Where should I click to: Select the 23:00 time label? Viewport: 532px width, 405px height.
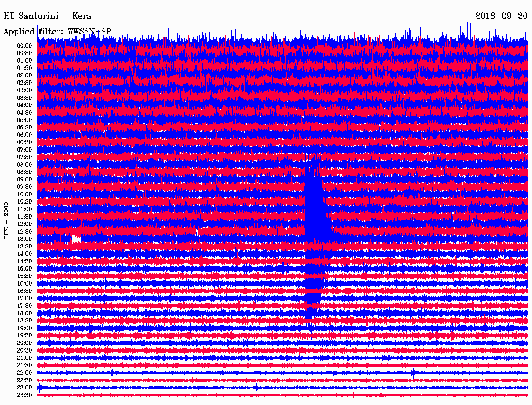tap(24, 388)
